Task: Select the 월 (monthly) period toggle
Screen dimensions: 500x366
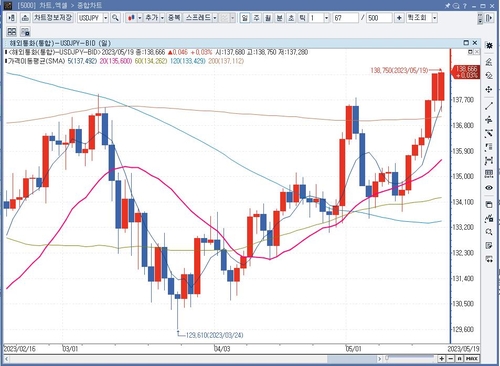Action: point(268,18)
